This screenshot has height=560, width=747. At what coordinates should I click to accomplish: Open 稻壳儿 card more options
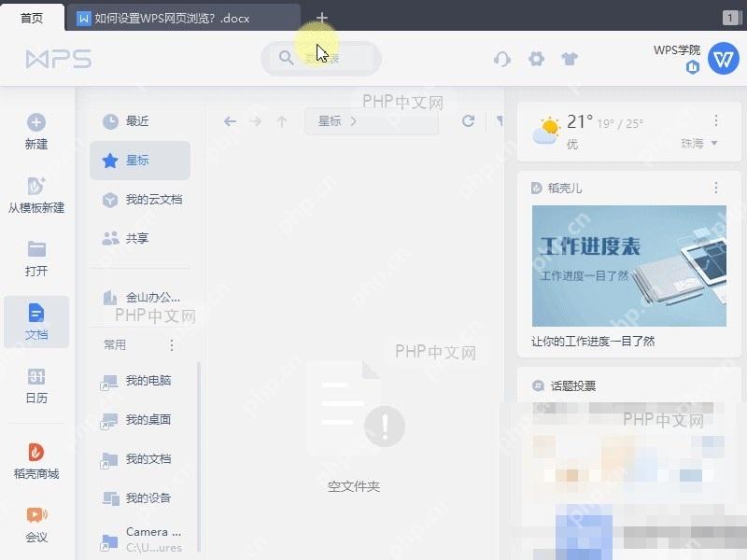coord(715,188)
